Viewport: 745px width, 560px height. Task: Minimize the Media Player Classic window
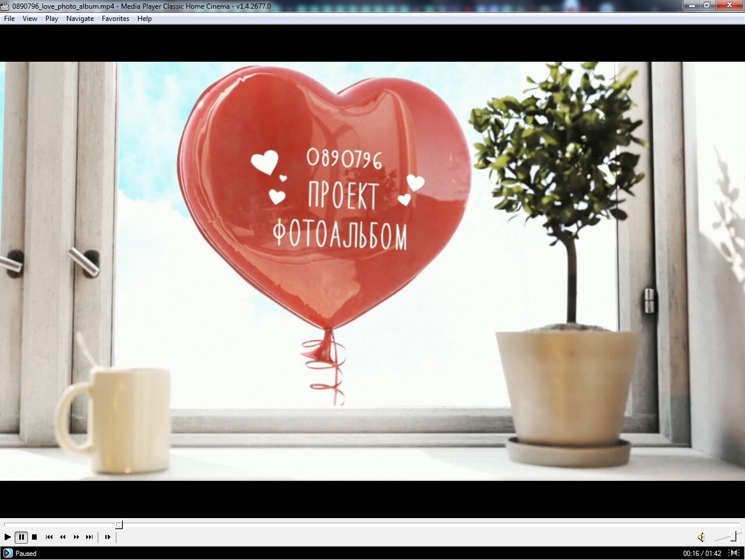pos(691,5)
